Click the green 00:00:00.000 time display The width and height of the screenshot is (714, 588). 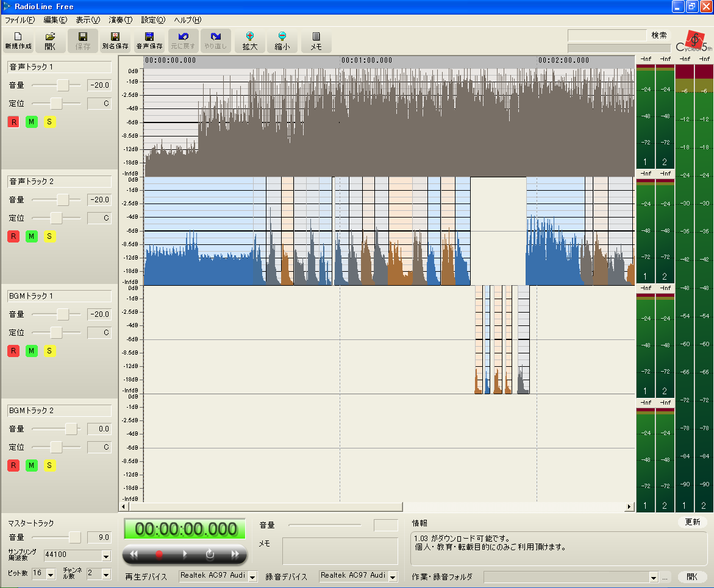point(185,529)
